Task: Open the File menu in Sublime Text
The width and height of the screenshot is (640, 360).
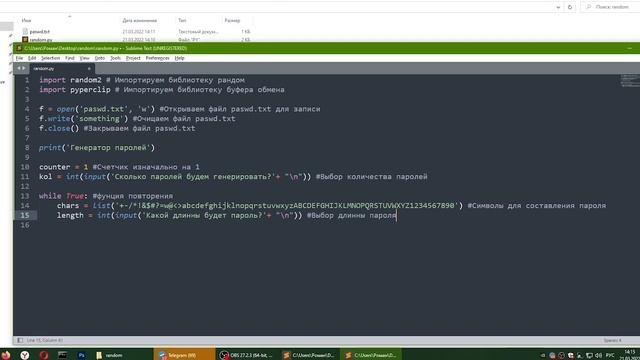Action: [19, 58]
